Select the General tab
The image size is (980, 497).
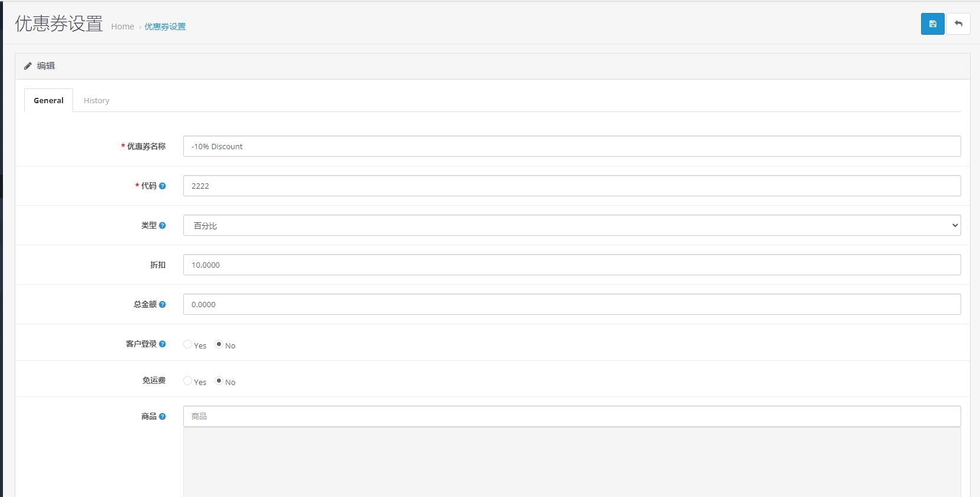[48, 101]
